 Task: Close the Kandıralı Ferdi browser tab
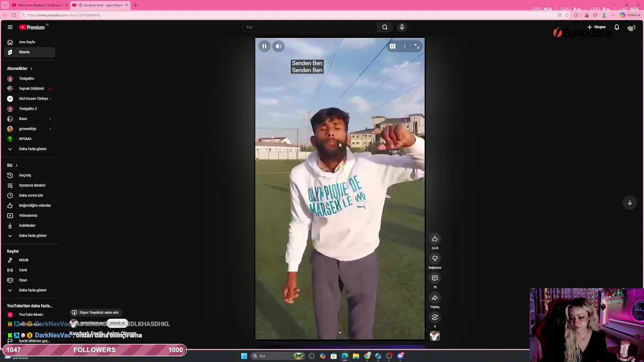coord(127,5)
